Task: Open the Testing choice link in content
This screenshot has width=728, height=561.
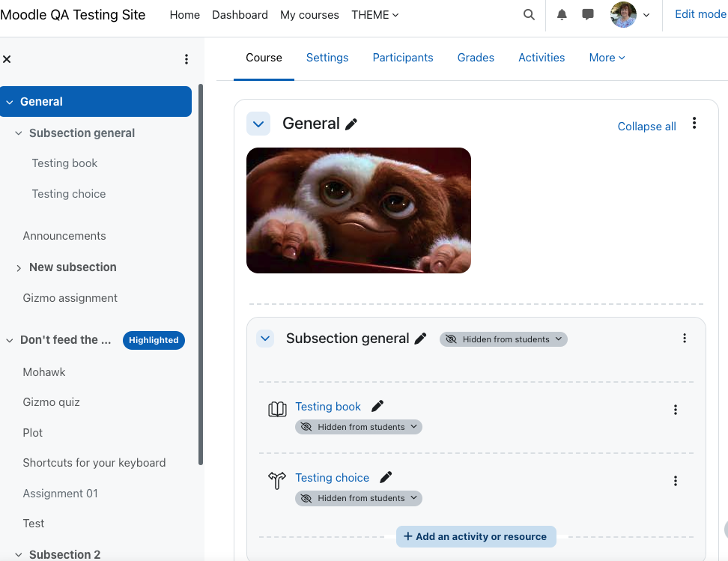Action: [x=332, y=477]
